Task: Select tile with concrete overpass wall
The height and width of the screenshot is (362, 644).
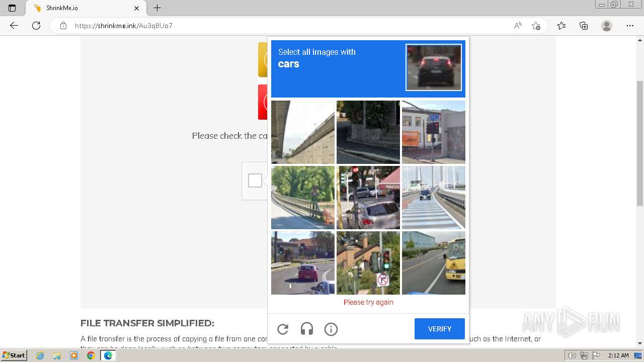Action: pyautogui.click(x=303, y=132)
